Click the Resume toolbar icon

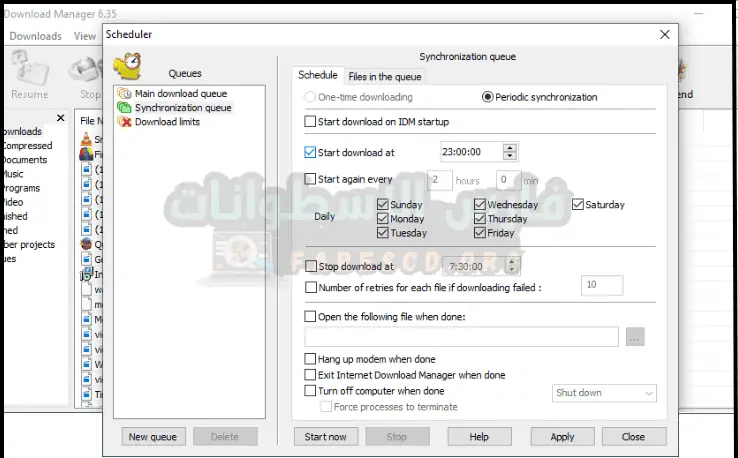click(x=29, y=75)
